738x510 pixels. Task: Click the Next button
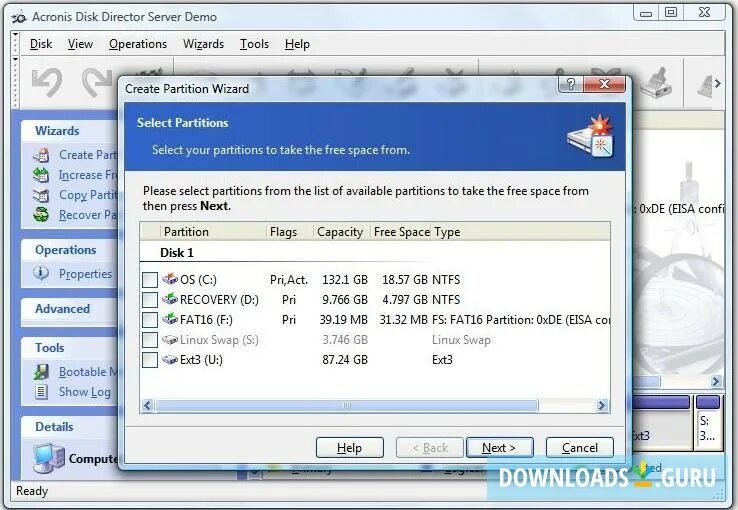[499, 447]
